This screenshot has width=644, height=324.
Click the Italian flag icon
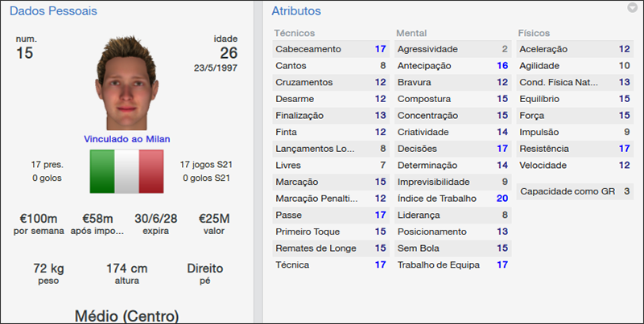point(126,170)
